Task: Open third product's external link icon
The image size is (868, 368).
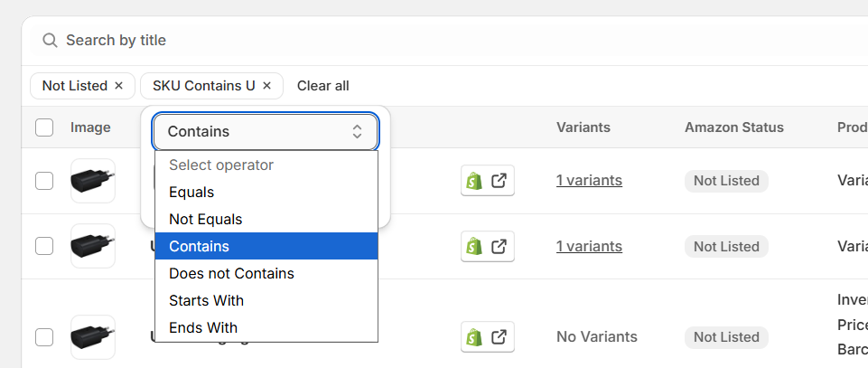Action: click(499, 337)
